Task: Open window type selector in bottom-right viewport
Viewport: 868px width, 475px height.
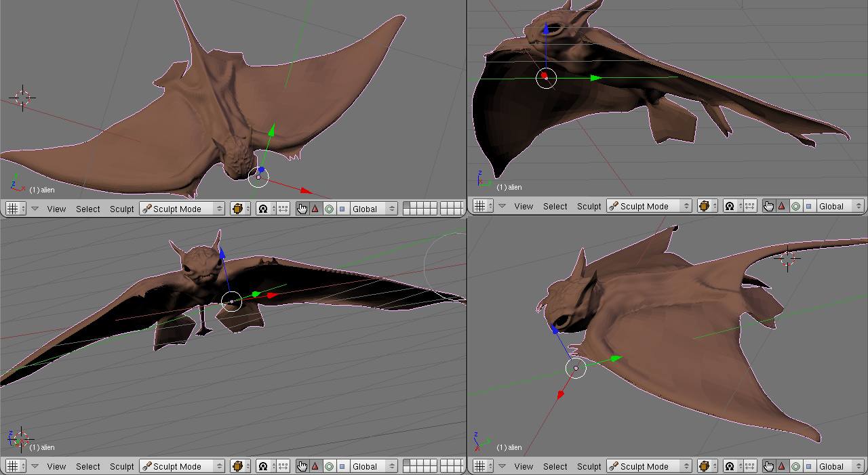Action: (x=482, y=466)
